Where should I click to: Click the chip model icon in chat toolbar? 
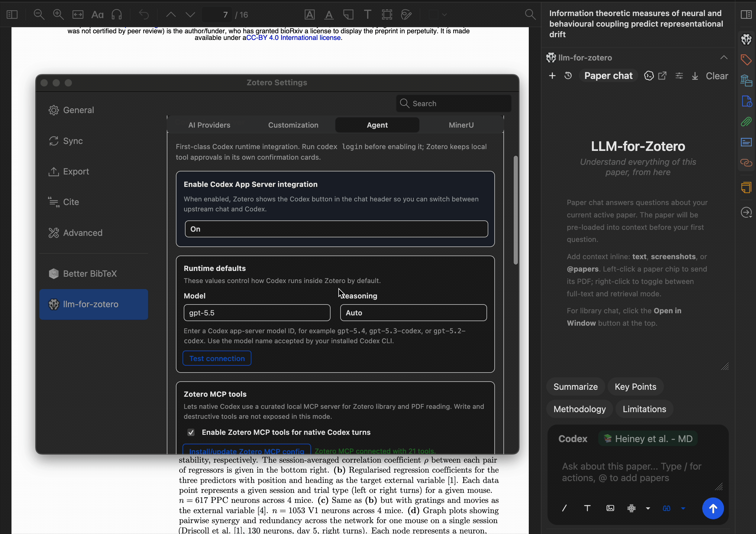tap(631, 508)
